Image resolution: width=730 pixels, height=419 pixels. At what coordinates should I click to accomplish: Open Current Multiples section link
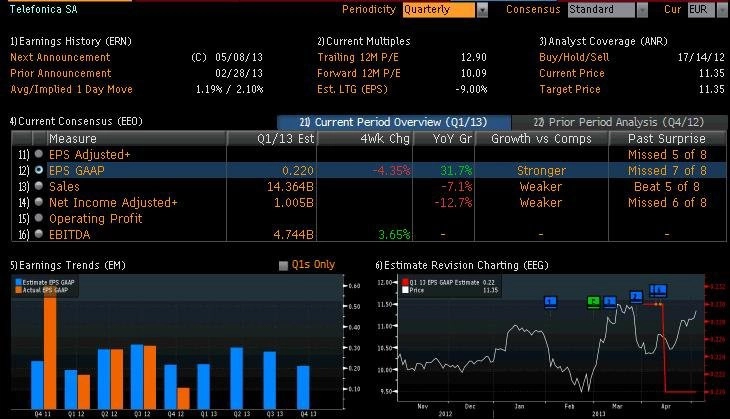click(x=364, y=41)
